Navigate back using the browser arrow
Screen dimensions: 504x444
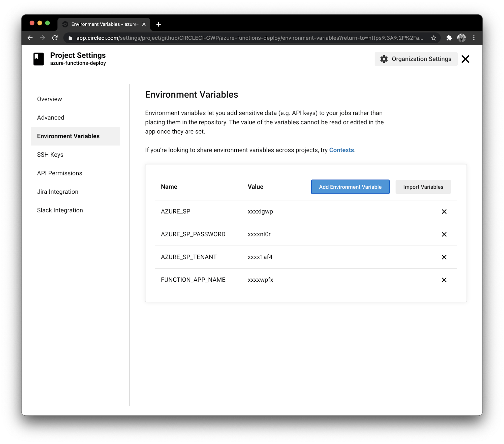click(30, 38)
